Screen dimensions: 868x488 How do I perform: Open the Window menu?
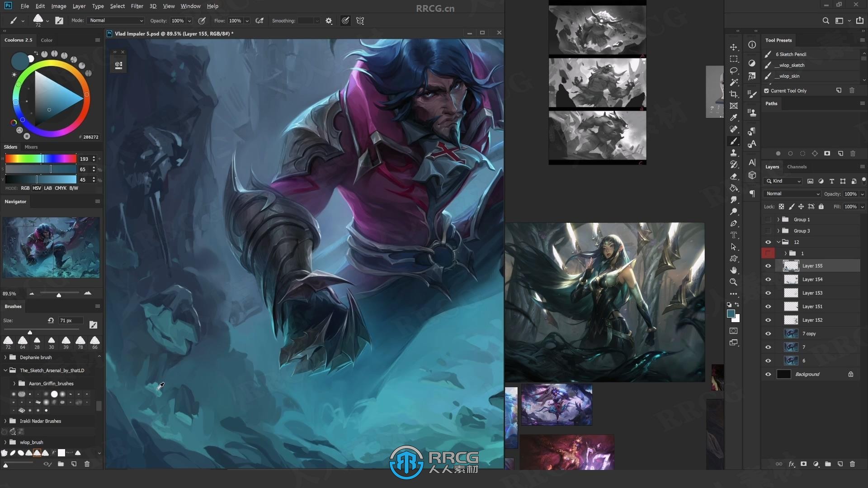point(190,6)
